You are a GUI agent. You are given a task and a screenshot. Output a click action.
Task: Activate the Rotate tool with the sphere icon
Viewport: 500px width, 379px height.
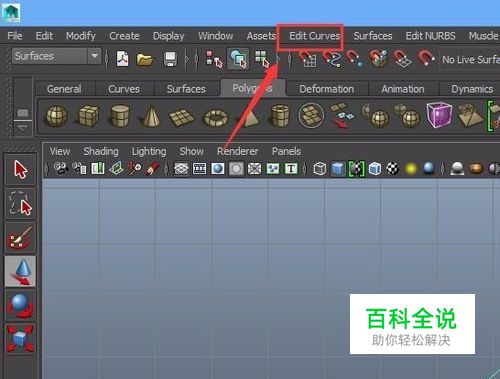click(x=20, y=305)
